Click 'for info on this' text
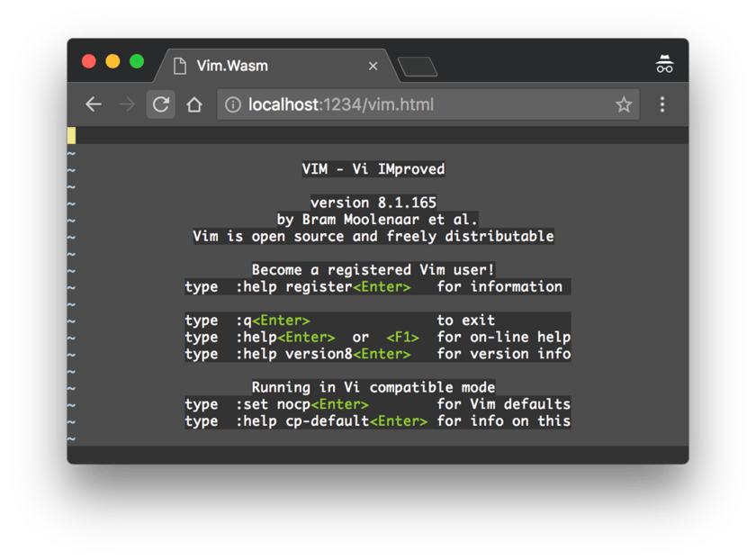The height and width of the screenshot is (560, 756). click(504, 421)
